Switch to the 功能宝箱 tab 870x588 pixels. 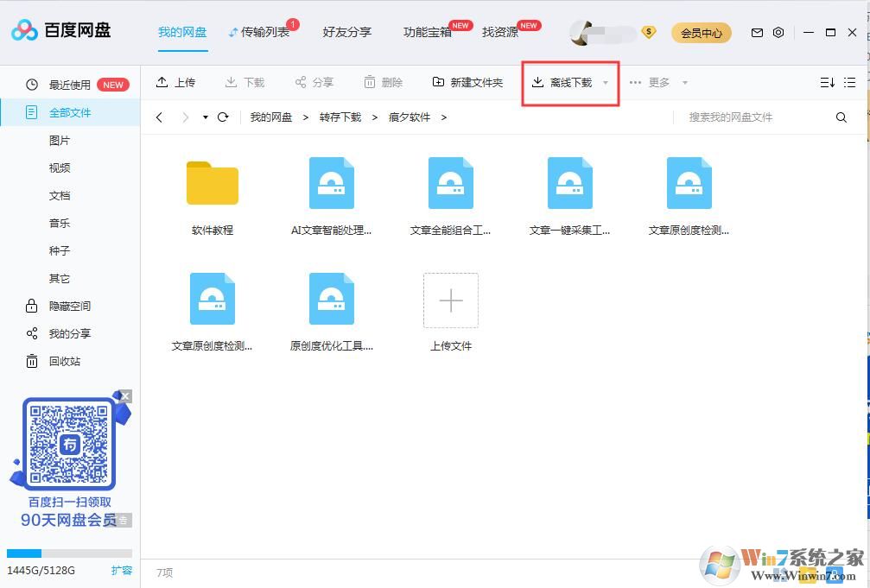(428, 32)
